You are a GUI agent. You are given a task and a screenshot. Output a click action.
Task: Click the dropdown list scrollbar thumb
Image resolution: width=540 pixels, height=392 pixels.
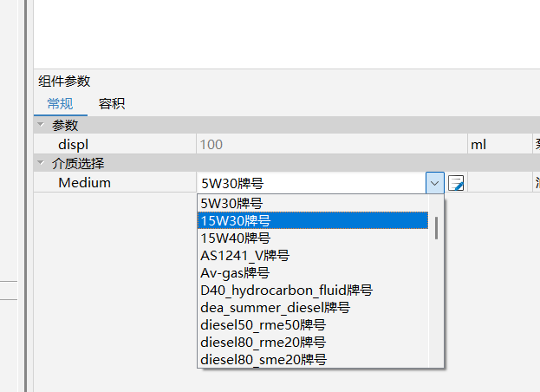click(436, 228)
